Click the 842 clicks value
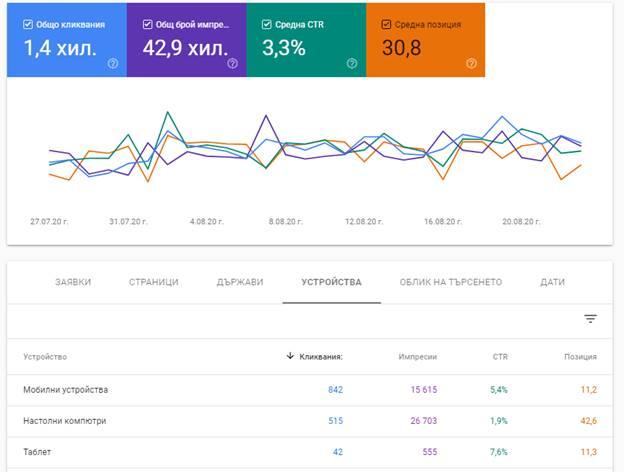Viewport: 624px width, 472px height. click(335, 390)
